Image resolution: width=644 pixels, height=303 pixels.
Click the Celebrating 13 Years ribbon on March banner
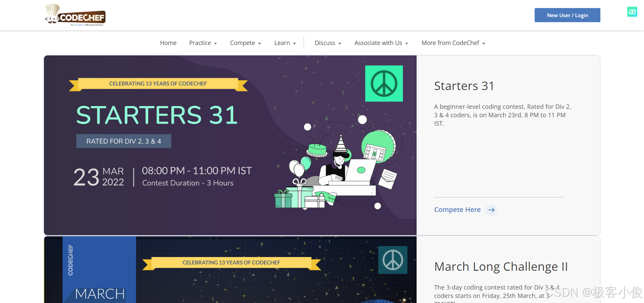coord(231,263)
